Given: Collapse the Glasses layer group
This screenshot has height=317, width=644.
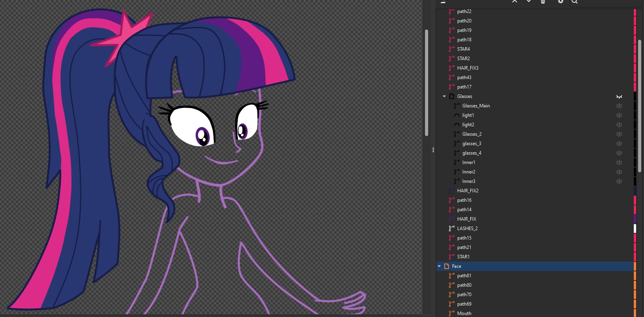Looking at the screenshot, I should tap(444, 96).
